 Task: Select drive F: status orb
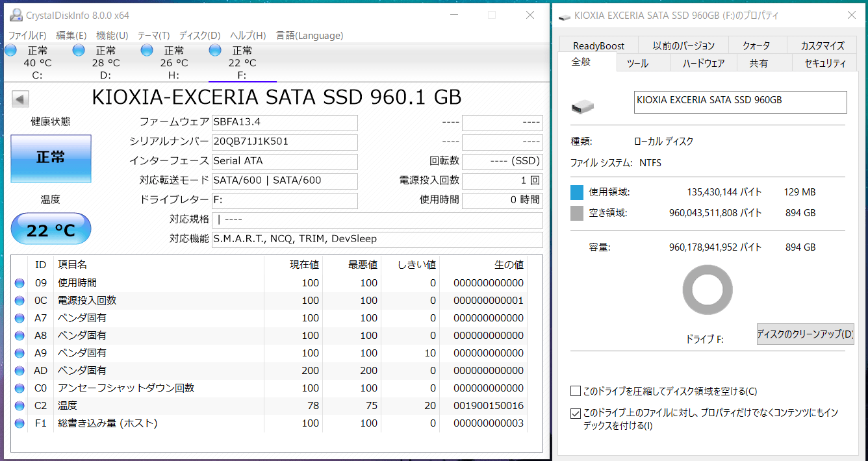coord(216,50)
